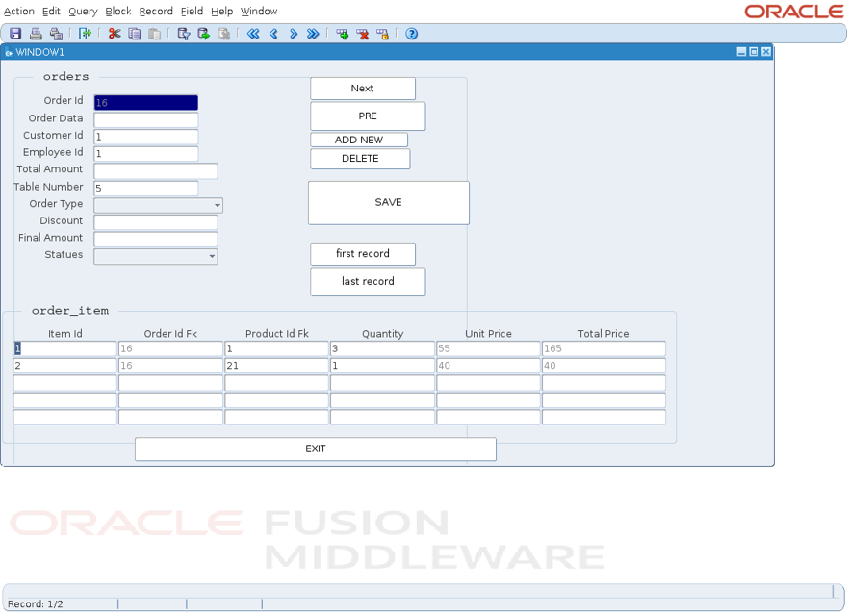Click the Enter Query toolbar icon
Screen dimensions: 847x616
[184, 34]
